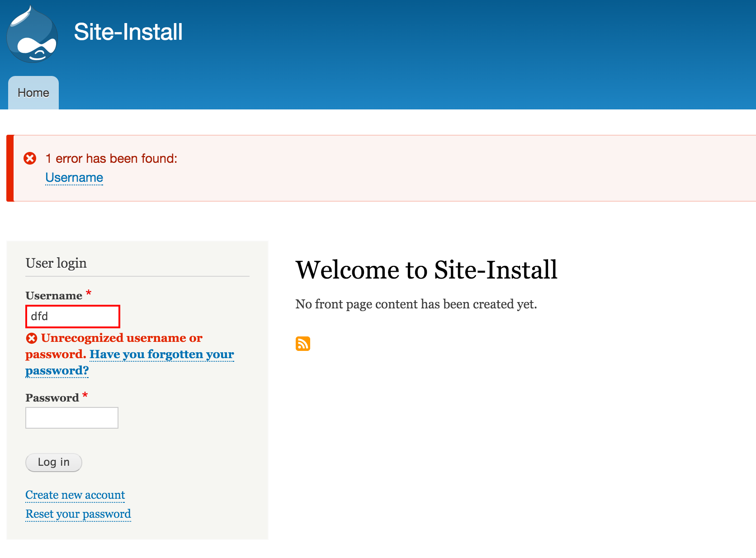This screenshot has width=756, height=558.
Task: Click the Username field label
Action: tap(54, 296)
